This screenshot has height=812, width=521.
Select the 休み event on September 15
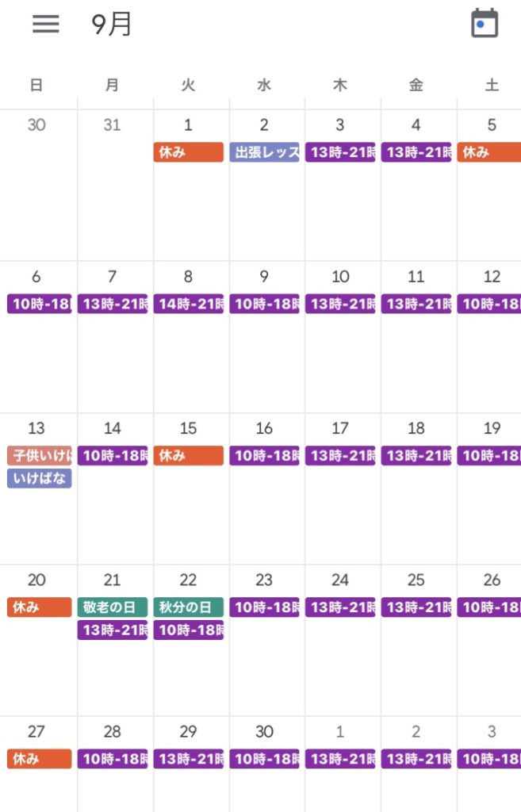click(x=189, y=456)
